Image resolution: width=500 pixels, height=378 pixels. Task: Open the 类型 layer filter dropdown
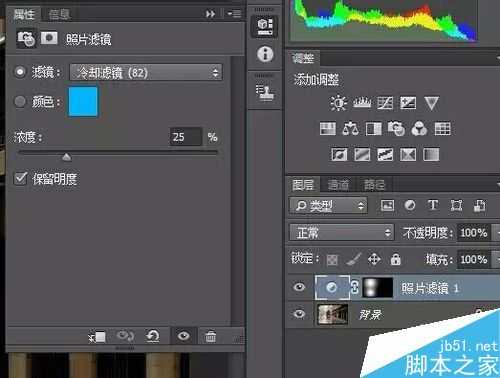(328, 206)
